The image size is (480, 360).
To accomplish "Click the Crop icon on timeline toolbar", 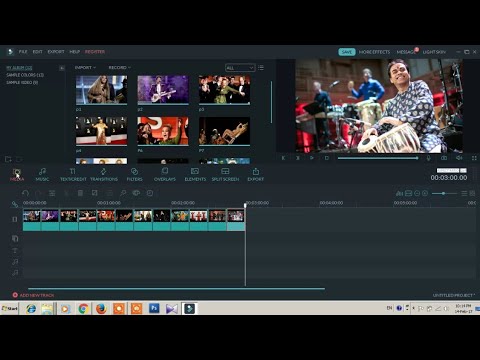I will pos(95,193).
